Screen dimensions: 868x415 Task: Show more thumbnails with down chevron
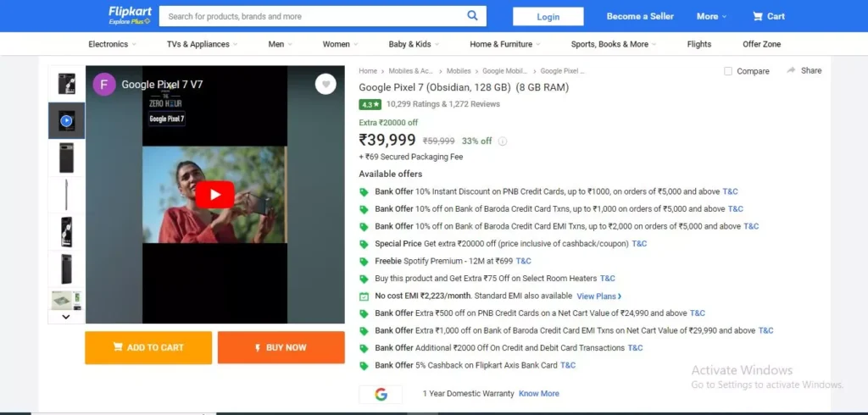pos(66,317)
